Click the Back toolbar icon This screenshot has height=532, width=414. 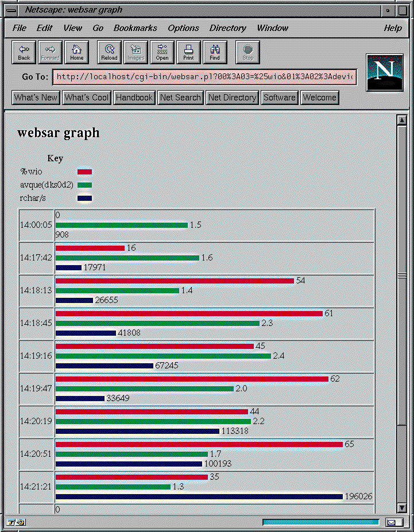pos(24,52)
